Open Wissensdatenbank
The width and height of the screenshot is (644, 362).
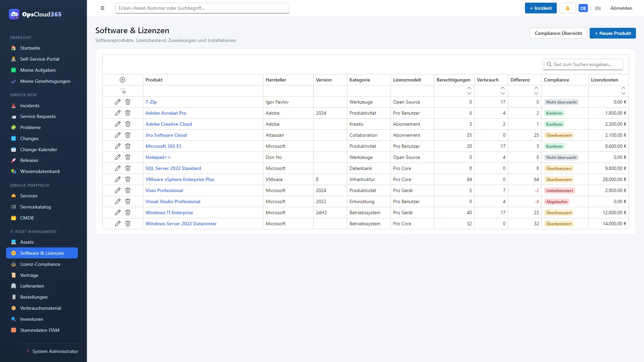42,171
